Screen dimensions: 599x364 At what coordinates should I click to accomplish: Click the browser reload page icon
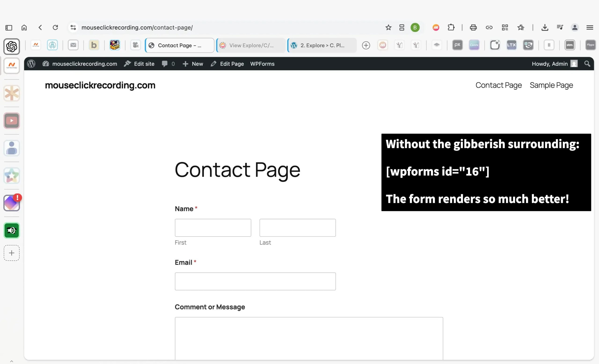(55, 27)
